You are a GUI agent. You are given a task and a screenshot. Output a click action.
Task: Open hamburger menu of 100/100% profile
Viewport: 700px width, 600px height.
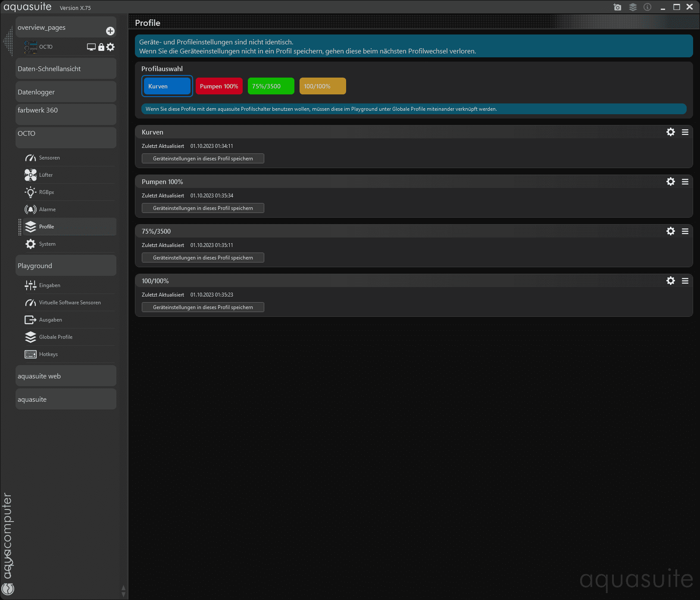click(685, 281)
